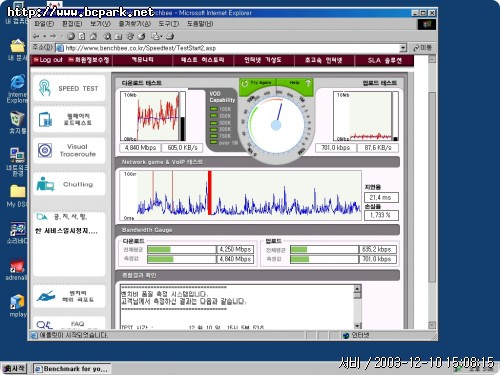500x375 pixels.
Task: Expand the Back button history dropdown
Action: coord(44,36)
